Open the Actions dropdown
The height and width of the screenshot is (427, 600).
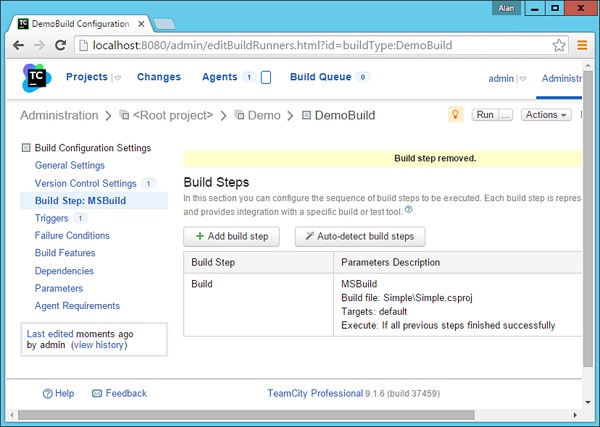click(x=547, y=115)
